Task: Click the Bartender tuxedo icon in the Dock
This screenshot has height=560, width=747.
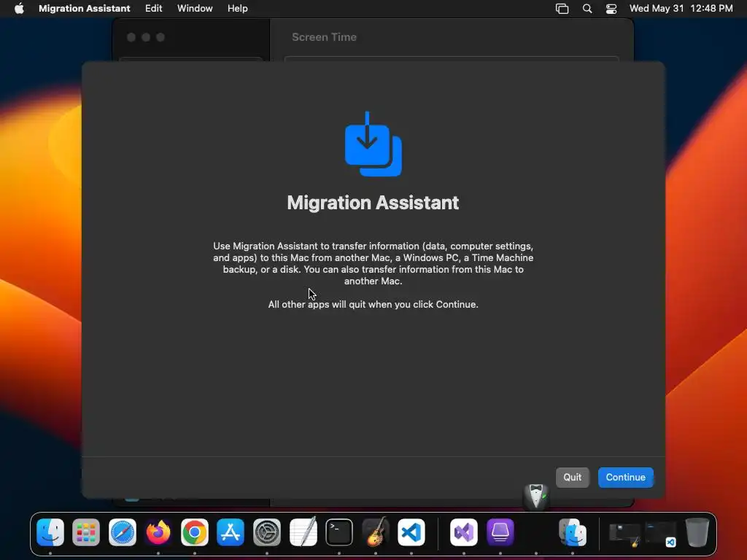Action: tap(536, 496)
